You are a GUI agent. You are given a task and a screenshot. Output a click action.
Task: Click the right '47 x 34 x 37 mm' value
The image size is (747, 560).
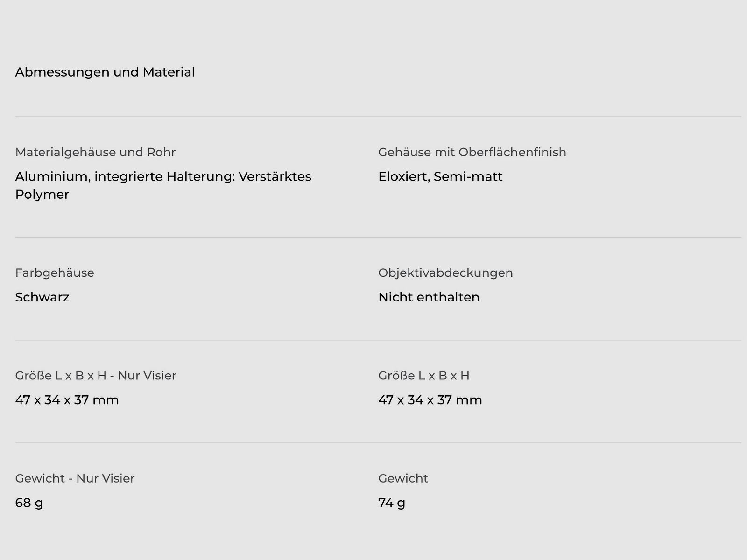[x=430, y=400]
